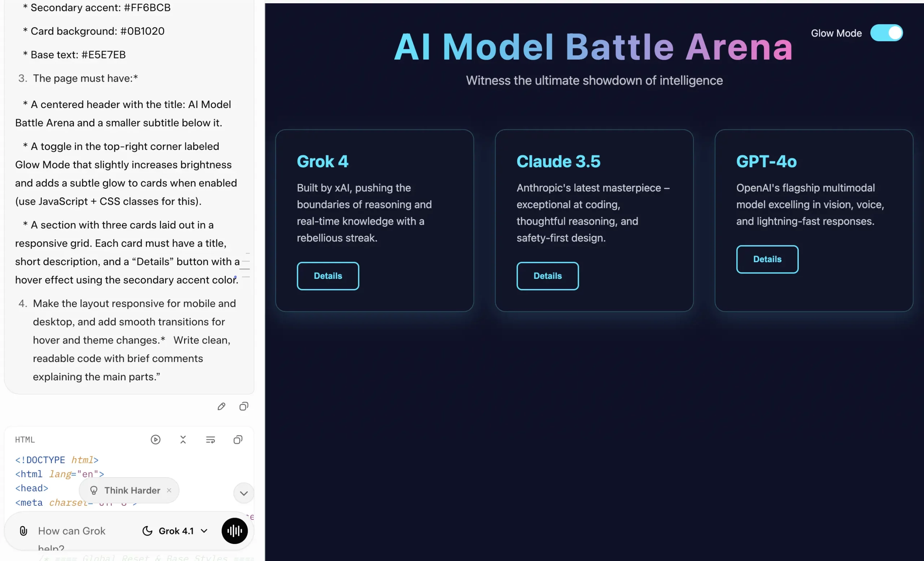Copy the HTML code block
This screenshot has width=924, height=561.
(x=238, y=439)
